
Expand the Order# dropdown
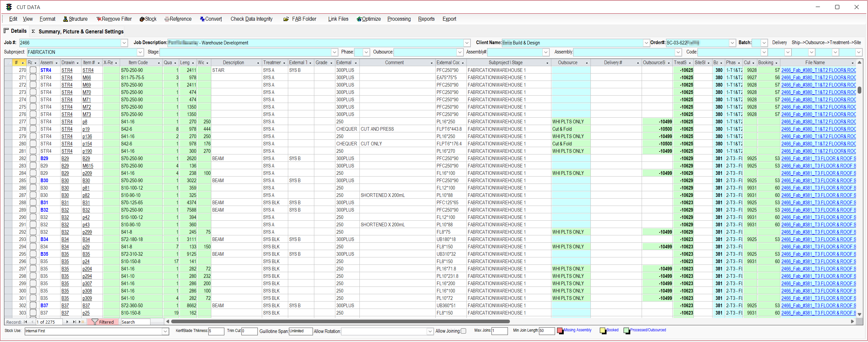coord(732,43)
